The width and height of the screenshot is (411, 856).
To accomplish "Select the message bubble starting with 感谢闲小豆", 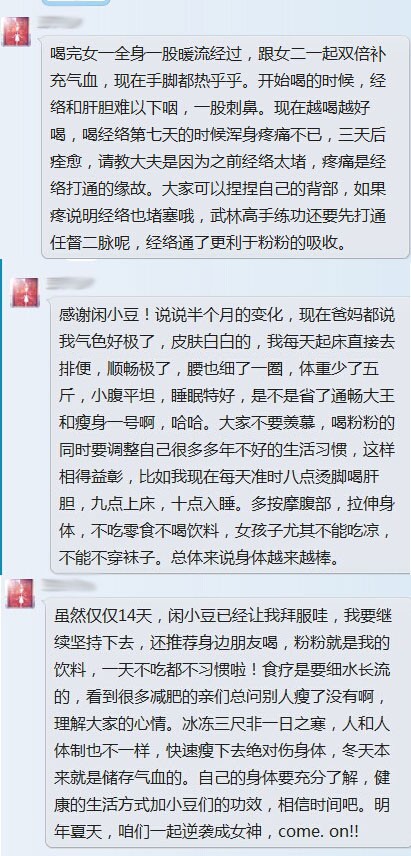I will (230, 435).
